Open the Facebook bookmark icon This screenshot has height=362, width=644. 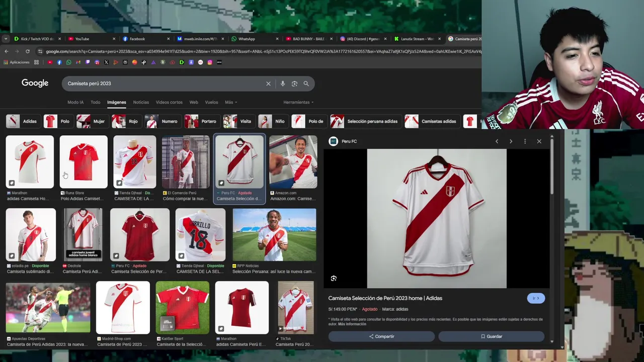[59, 62]
